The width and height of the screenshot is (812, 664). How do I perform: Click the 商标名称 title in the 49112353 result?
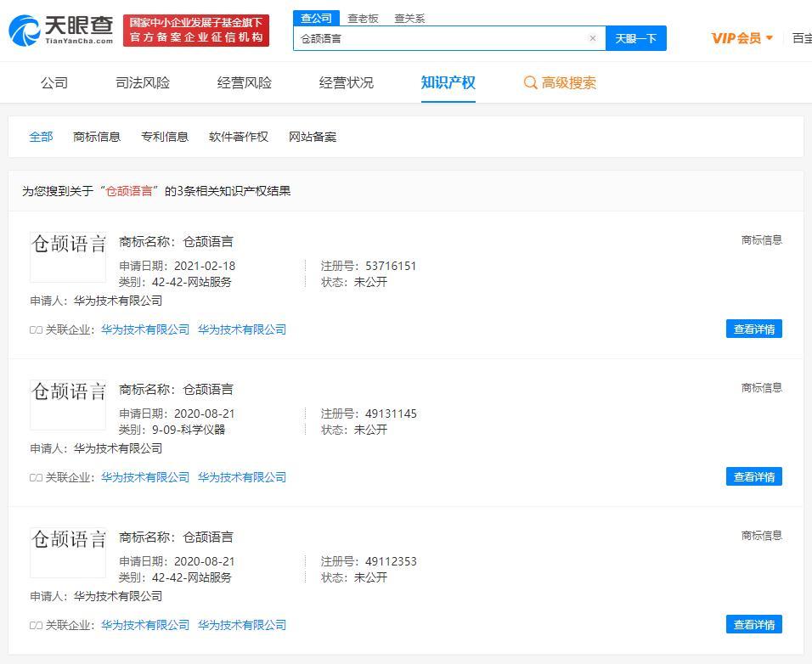[x=176, y=537]
